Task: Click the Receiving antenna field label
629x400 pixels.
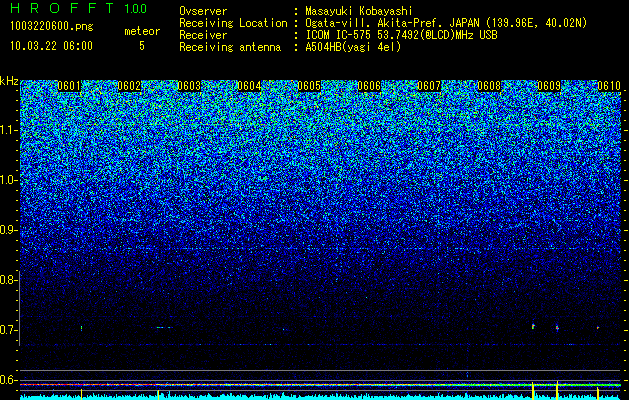Action: click(230, 47)
